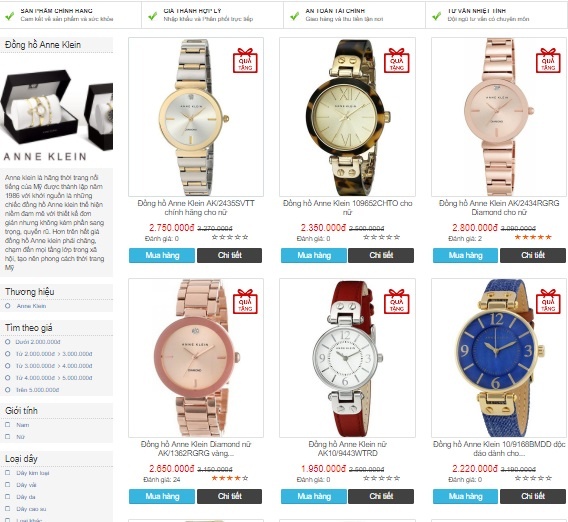The image size is (568, 522).
Task: Click star rating of AK/2434RGRG watch
Action: coord(533,237)
